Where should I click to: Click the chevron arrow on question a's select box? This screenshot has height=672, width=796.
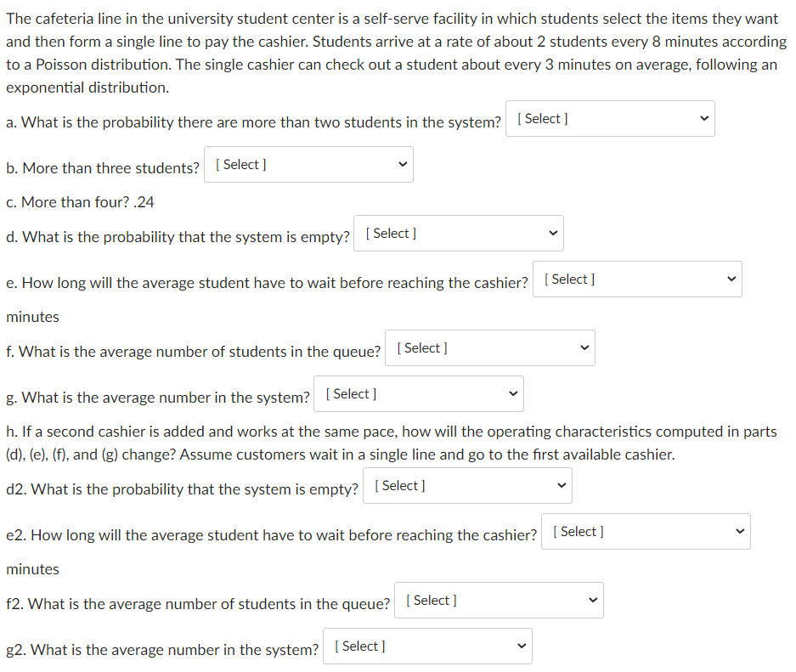[x=703, y=119]
